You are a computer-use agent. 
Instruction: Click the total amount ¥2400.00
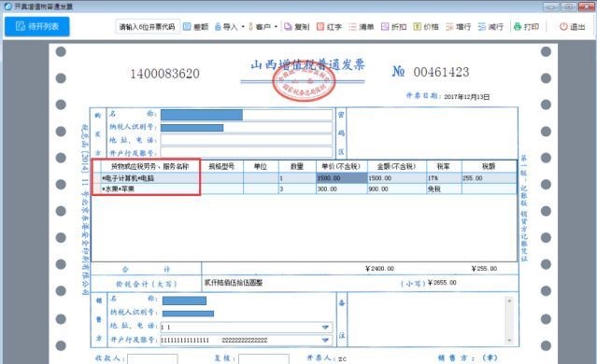379,269
